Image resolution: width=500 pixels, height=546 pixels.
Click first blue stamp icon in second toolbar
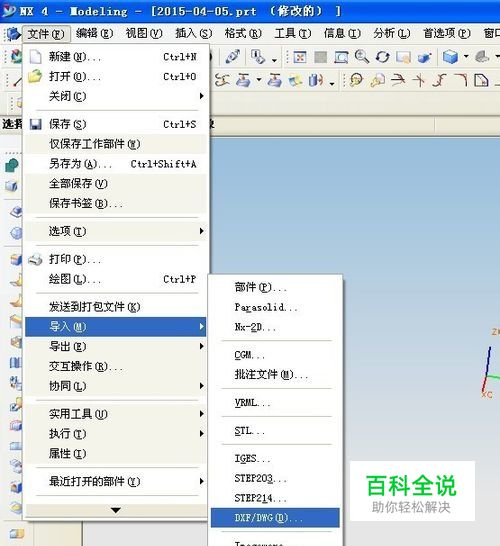243,80
